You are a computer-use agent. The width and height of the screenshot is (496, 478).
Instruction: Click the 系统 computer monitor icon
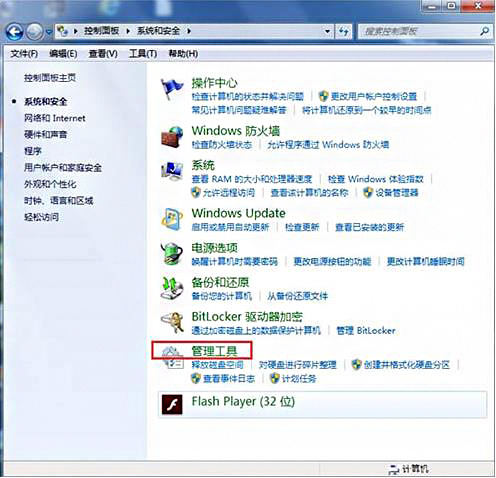click(172, 171)
